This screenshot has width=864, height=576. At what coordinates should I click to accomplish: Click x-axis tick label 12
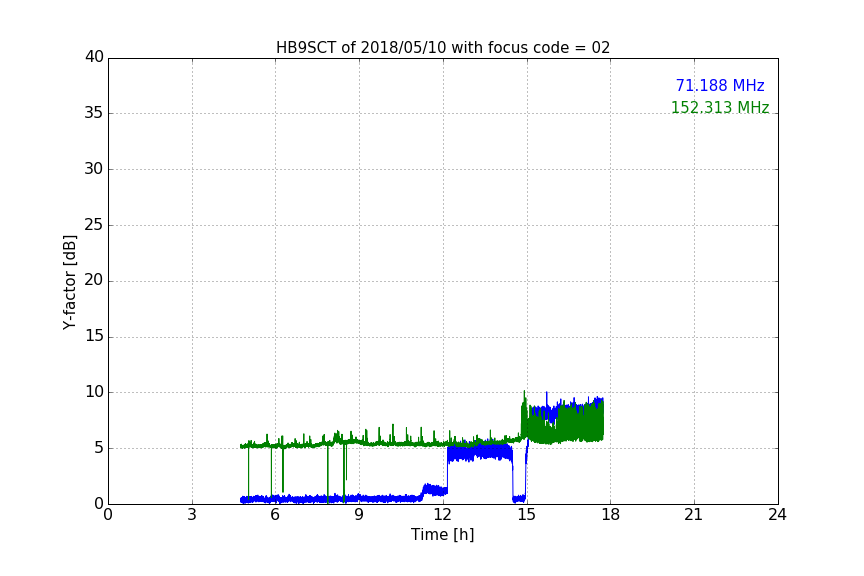443,515
